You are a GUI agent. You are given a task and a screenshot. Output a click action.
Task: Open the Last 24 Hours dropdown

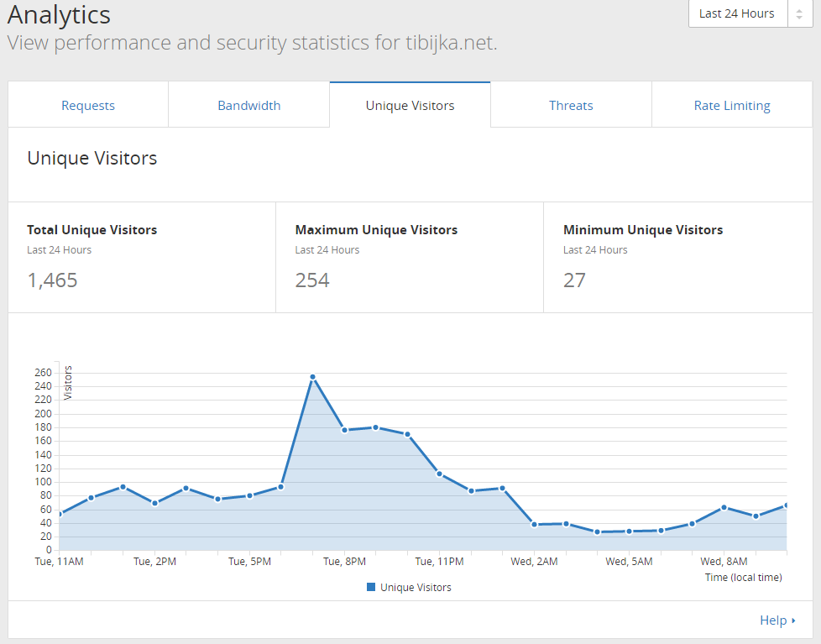point(738,13)
